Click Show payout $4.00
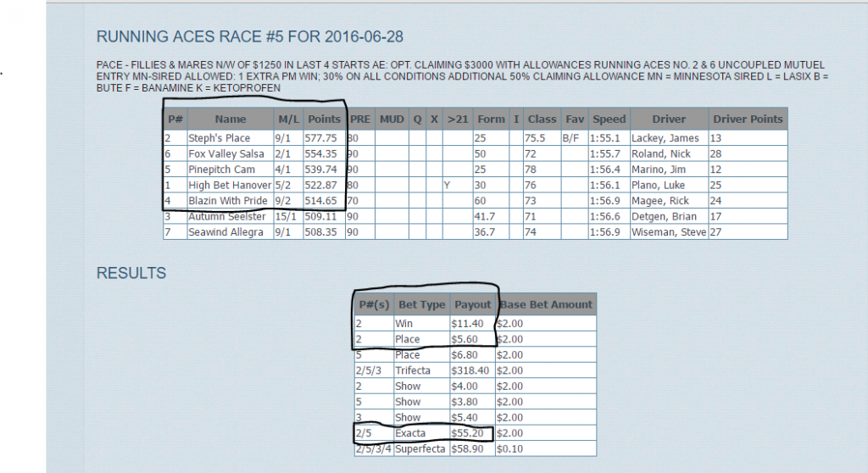The height and width of the screenshot is (473, 868). click(465, 386)
